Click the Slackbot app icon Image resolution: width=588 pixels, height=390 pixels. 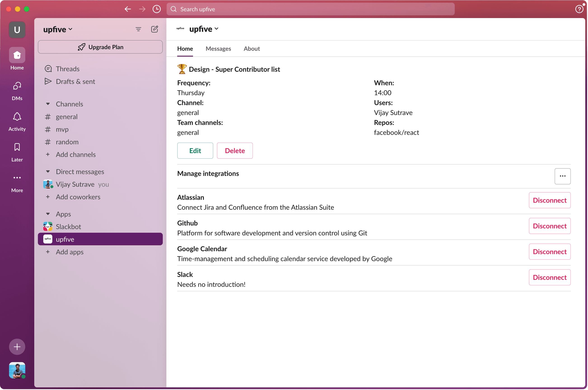pyautogui.click(x=48, y=227)
